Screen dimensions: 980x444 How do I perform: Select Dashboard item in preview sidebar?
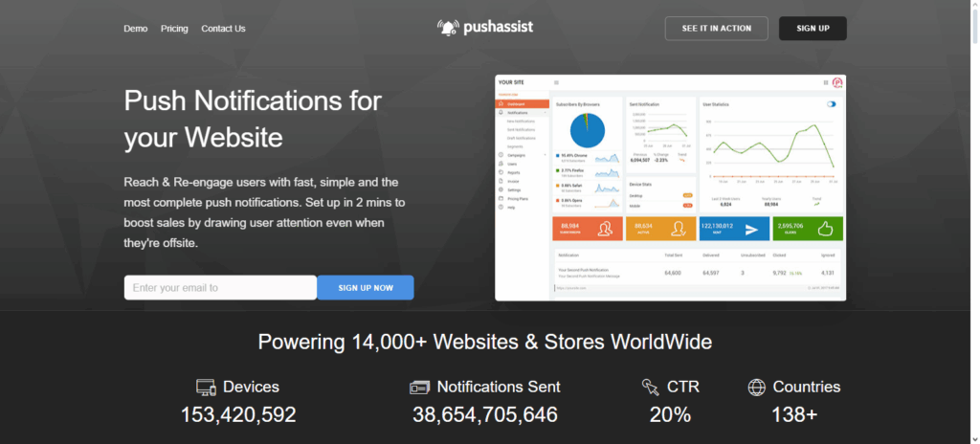point(522,103)
